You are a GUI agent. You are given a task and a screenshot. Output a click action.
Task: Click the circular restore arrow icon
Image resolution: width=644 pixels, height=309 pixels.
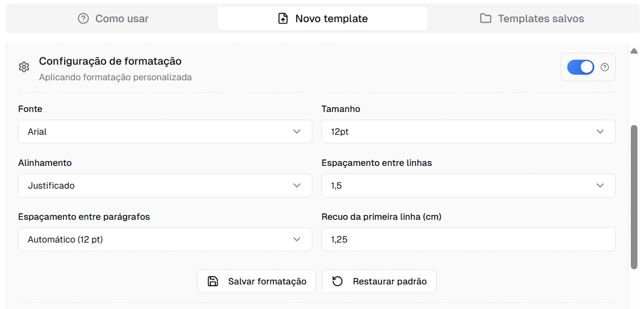point(338,281)
